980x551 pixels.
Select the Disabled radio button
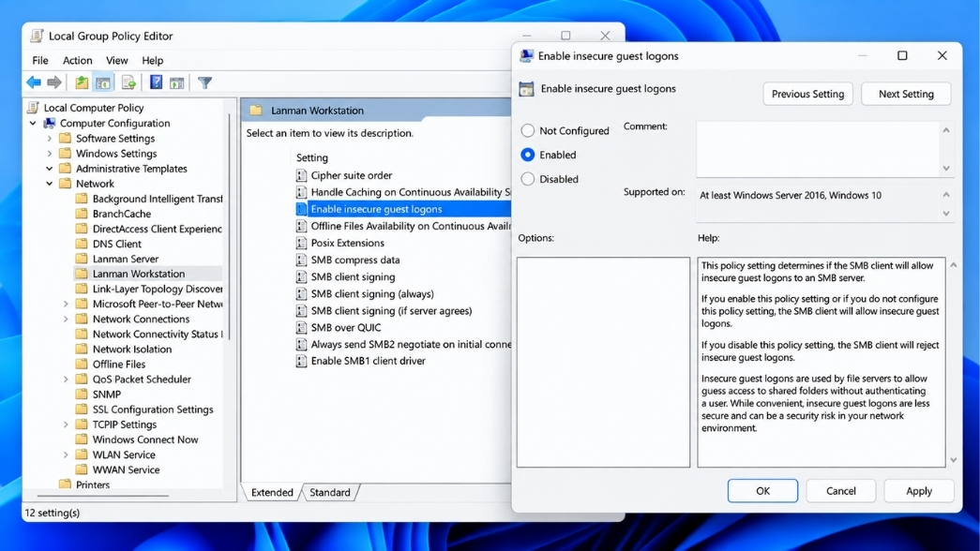click(x=527, y=179)
